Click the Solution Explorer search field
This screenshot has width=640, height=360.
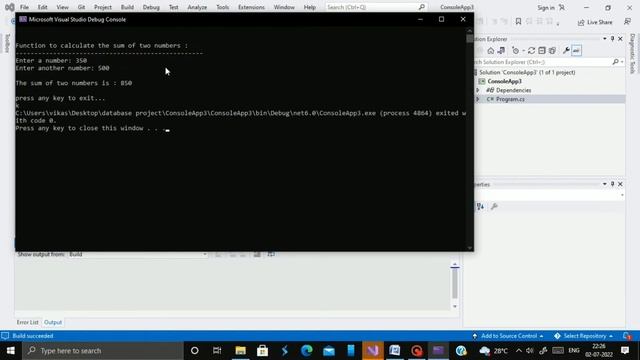click(x=543, y=62)
